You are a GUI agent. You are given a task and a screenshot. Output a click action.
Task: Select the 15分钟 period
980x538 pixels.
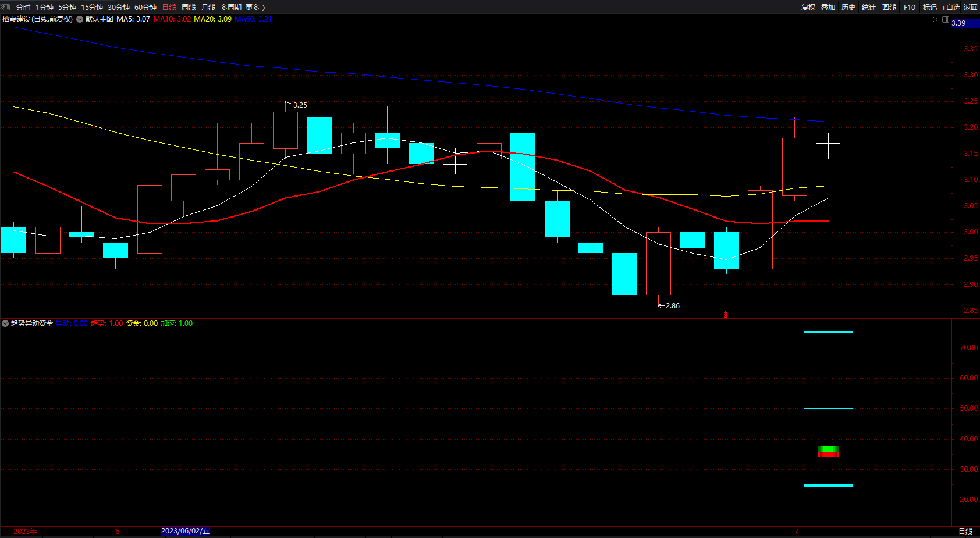pos(92,8)
